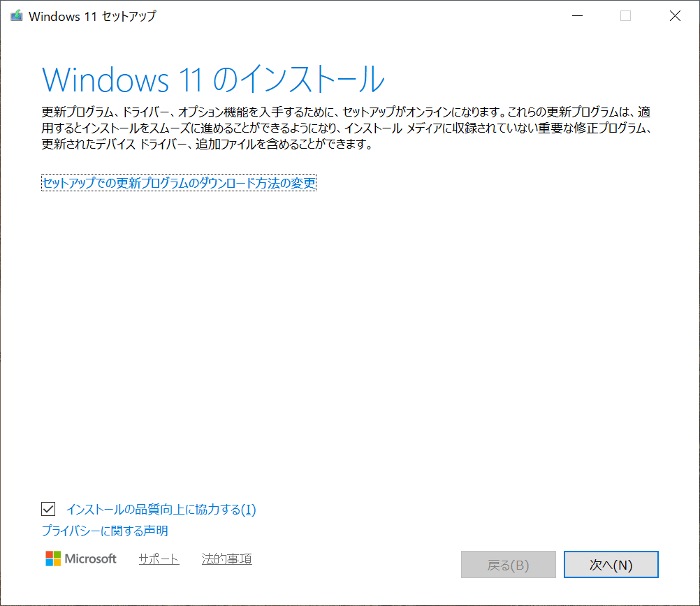Close the Windows 11 セットアップ window
This screenshot has width=700, height=606.
pyautogui.click(x=674, y=16)
